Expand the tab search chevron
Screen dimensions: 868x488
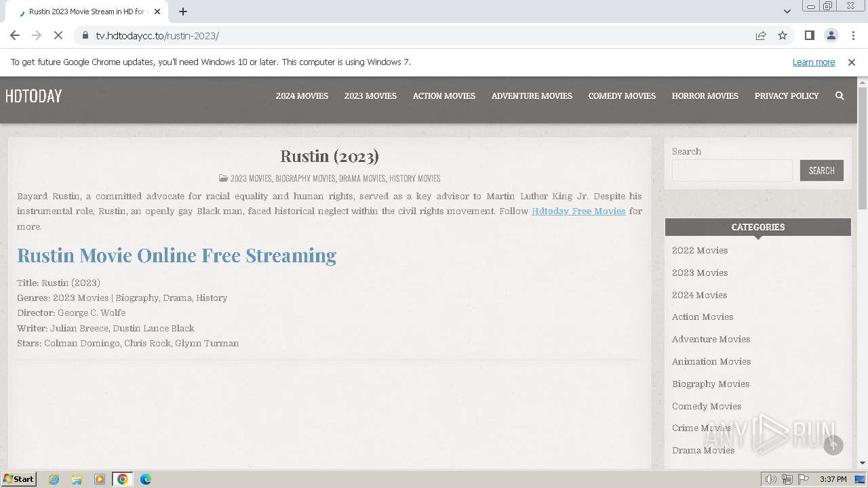coord(787,12)
